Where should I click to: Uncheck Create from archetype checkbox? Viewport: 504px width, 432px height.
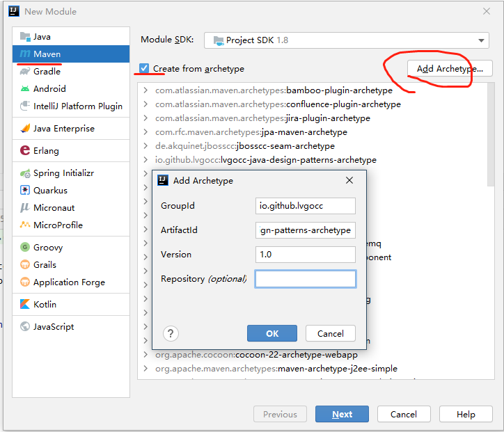click(143, 68)
